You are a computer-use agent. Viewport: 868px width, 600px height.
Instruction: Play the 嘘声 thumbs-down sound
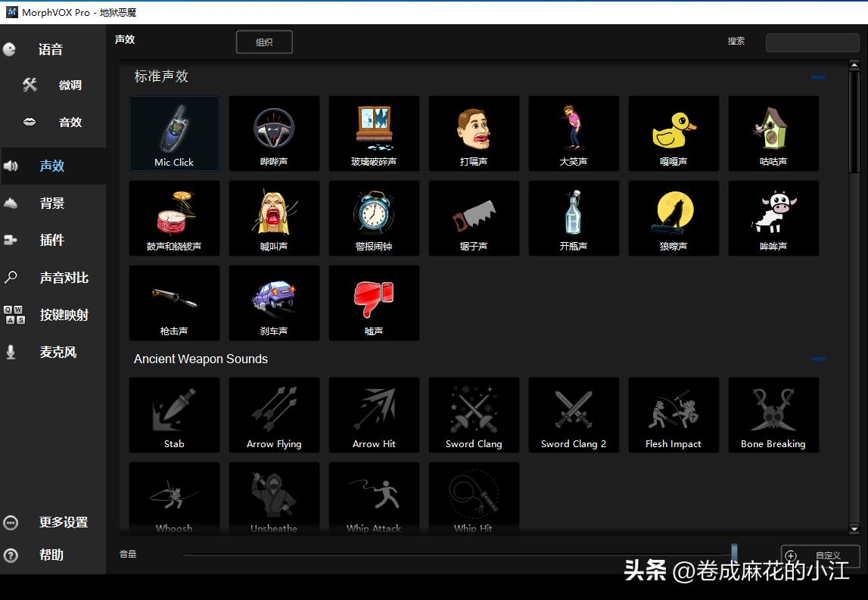(374, 303)
